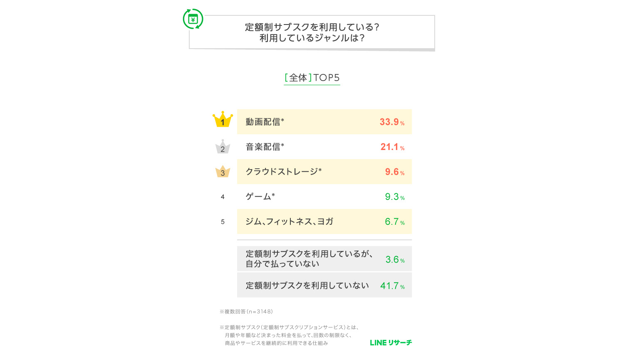Click the green yen calendar subscription icon
624x364 pixels.
point(193,19)
